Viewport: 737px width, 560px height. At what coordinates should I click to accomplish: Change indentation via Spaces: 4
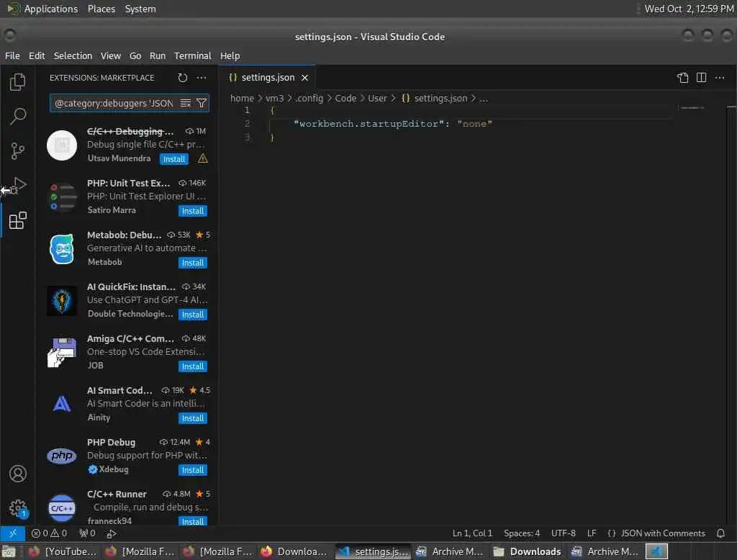[x=522, y=533]
